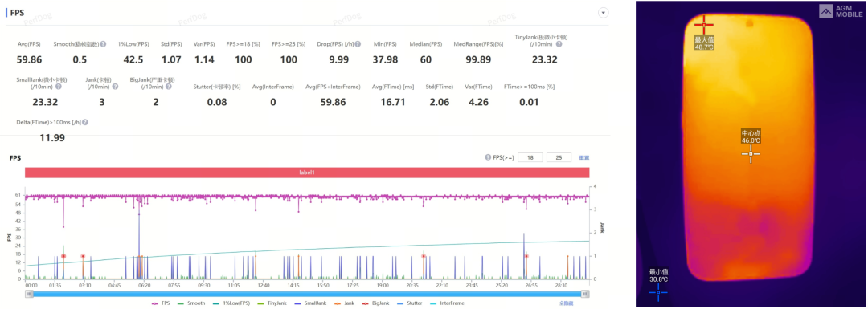The height and width of the screenshot is (309, 868).
Task: Open help icon beside BigJank (/10min)
Action: point(168,86)
